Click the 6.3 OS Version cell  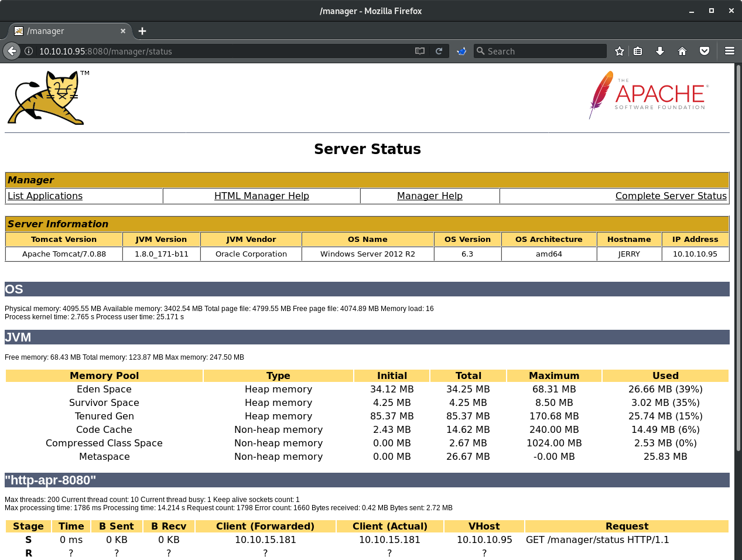tap(467, 254)
